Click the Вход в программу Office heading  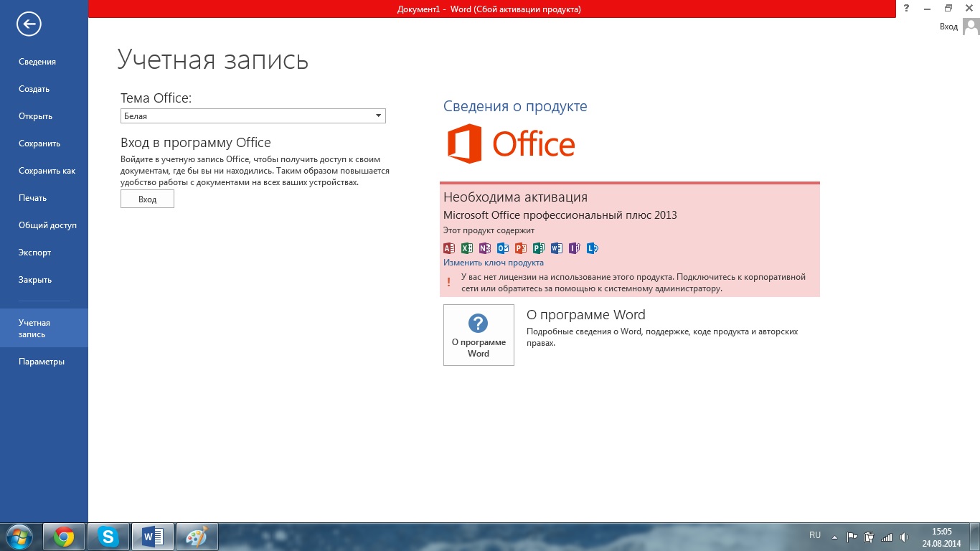pyautogui.click(x=196, y=143)
